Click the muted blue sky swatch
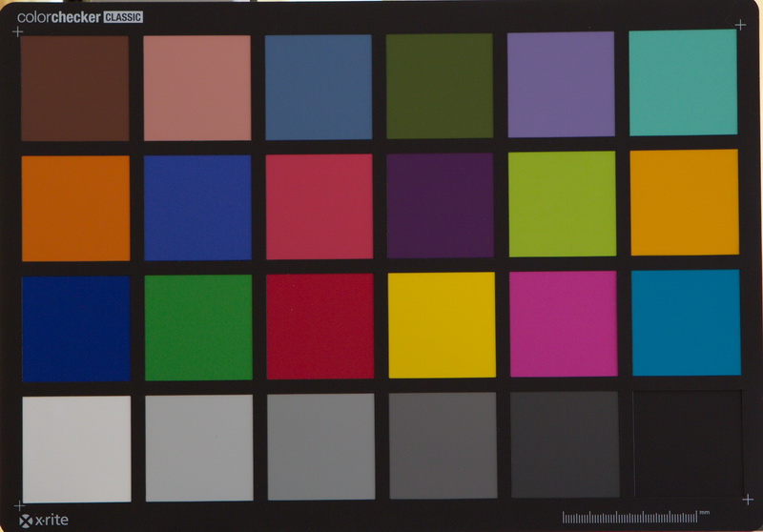Viewport: 763px width, 532px height. [x=319, y=87]
